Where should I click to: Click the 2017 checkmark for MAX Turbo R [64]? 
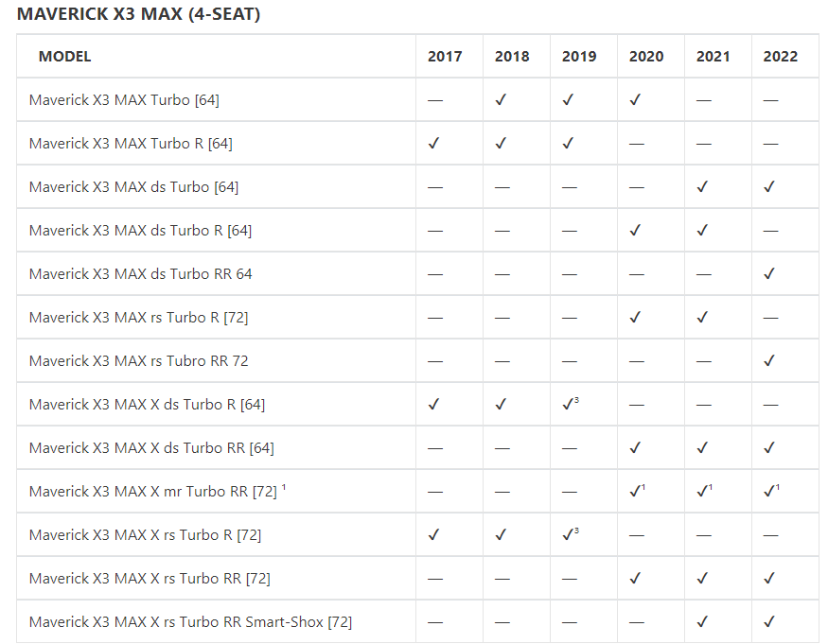pyautogui.click(x=433, y=143)
